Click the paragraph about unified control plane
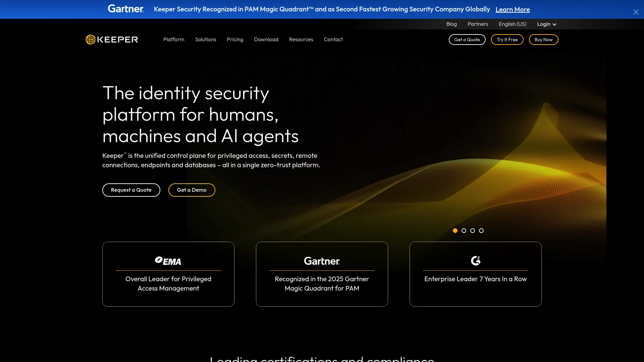Screen dimensions: 644x362 (x=211, y=160)
